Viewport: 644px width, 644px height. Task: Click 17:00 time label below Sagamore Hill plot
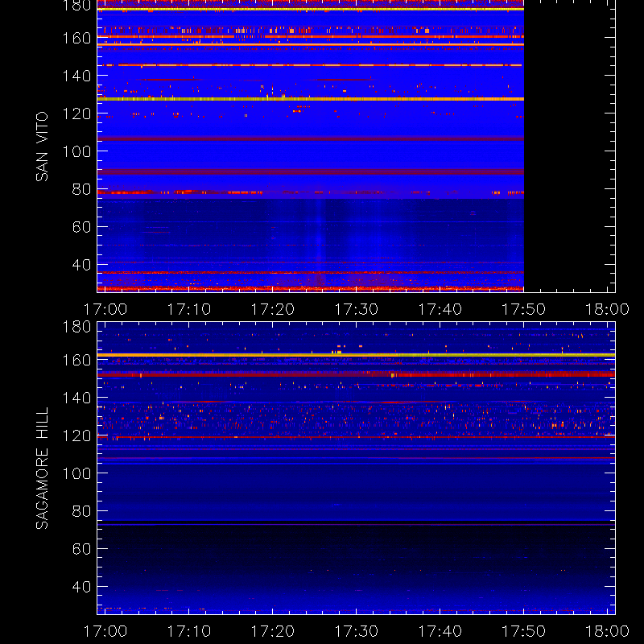point(105,631)
